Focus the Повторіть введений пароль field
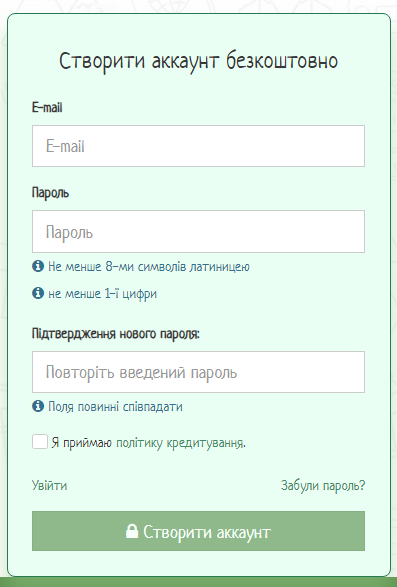Image resolution: width=397 pixels, height=587 pixels. tap(198, 372)
